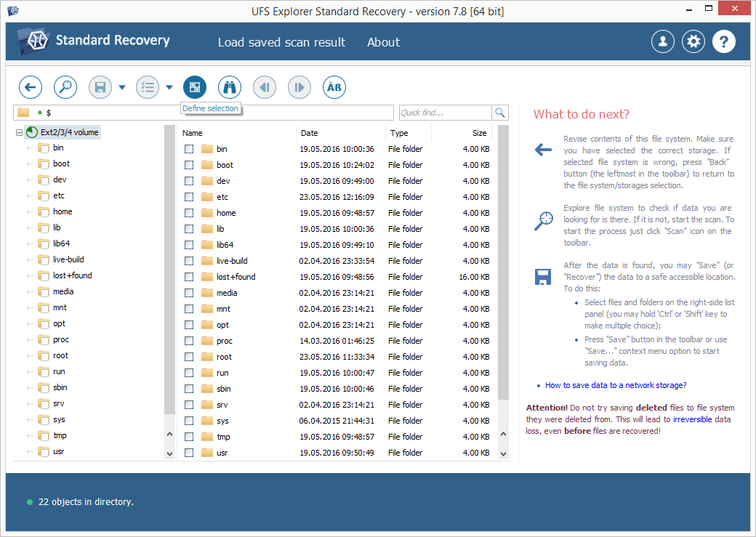Screen dimensions: 756x537
Task: Check the bin folder checkbox
Action: click(x=189, y=149)
